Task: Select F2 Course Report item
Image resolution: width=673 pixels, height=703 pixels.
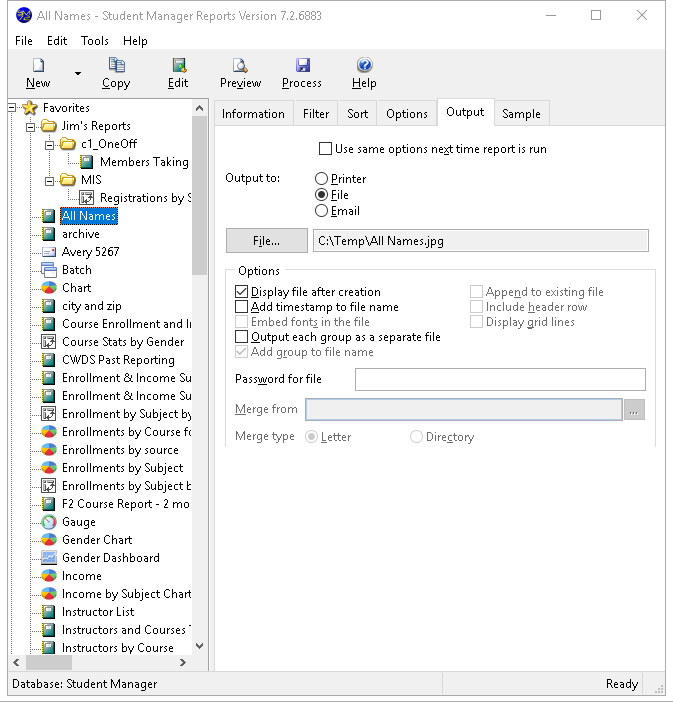Action: [126, 503]
